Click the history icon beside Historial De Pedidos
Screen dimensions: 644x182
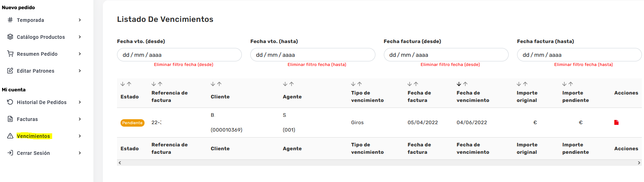click(x=10, y=102)
